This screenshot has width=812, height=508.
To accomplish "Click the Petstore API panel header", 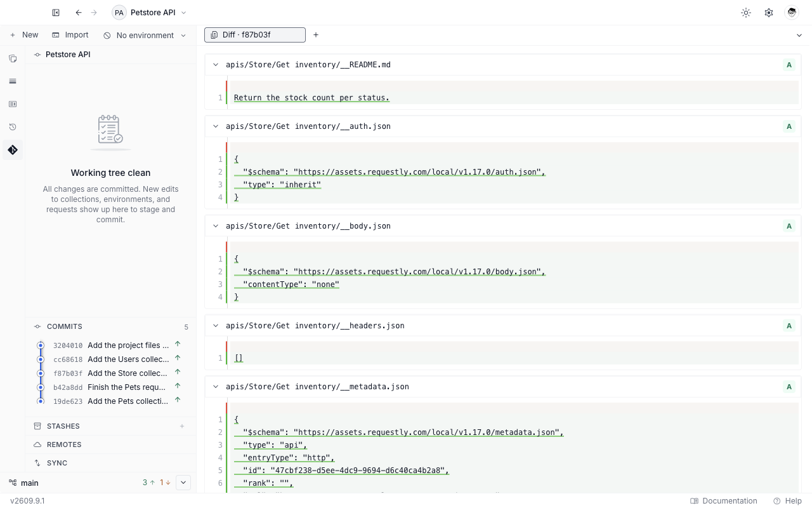I will tap(111, 55).
